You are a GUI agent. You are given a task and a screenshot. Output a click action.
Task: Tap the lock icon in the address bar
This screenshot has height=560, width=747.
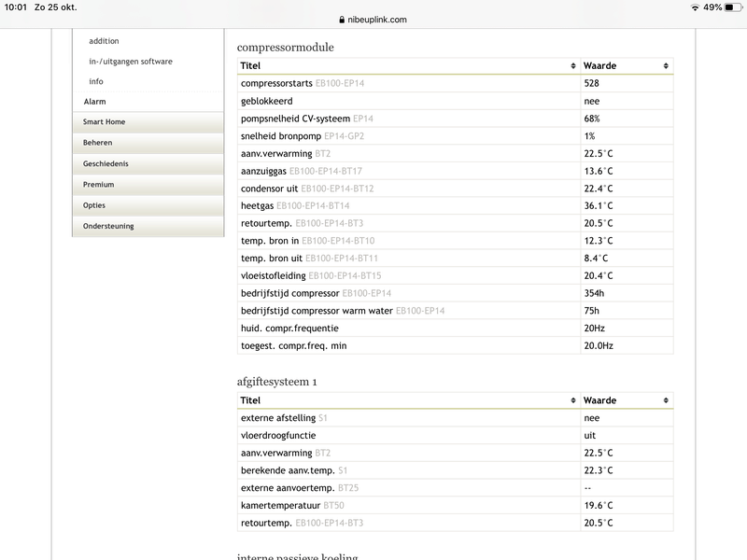click(x=340, y=20)
